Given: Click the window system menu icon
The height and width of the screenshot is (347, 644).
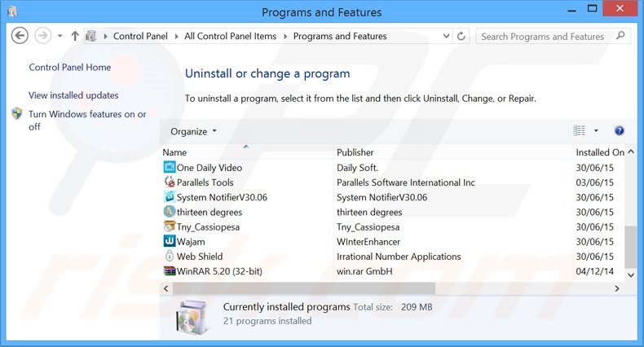Looking at the screenshot, I should click(x=13, y=12).
